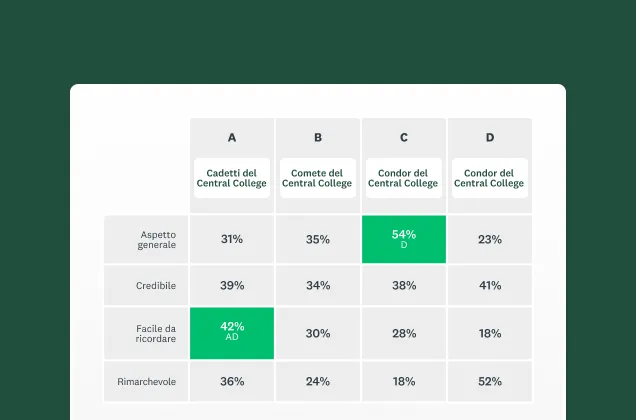Click column header letter B

coord(318,138)
